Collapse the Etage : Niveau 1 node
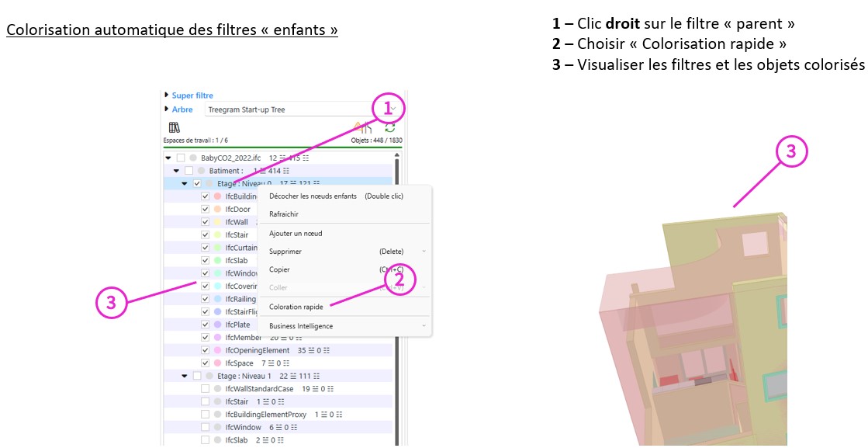The width and height of the screenshot is (868, 448). 185,376
